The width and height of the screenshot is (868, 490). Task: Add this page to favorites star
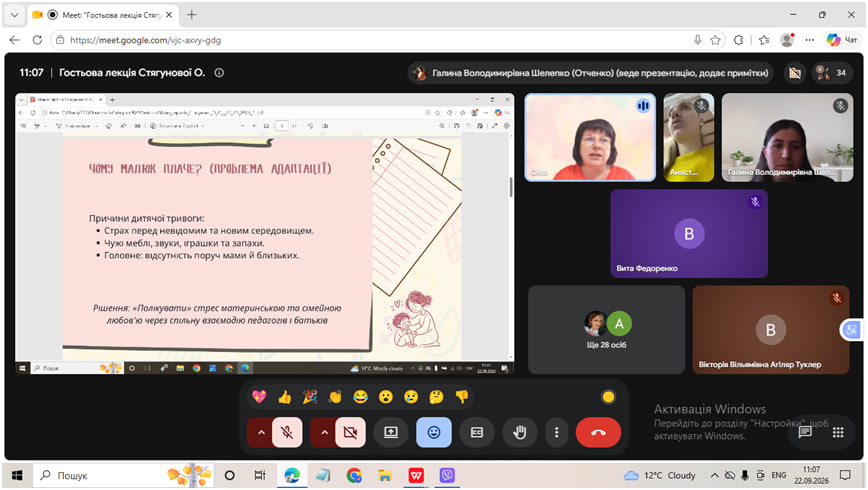[715, 40]
